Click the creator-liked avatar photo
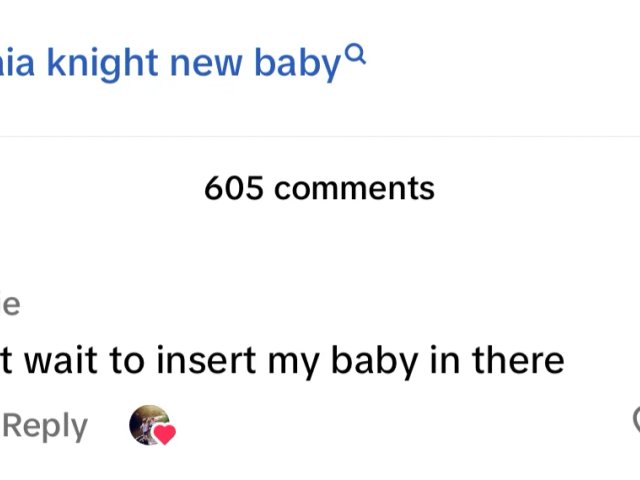 (146, 423)
